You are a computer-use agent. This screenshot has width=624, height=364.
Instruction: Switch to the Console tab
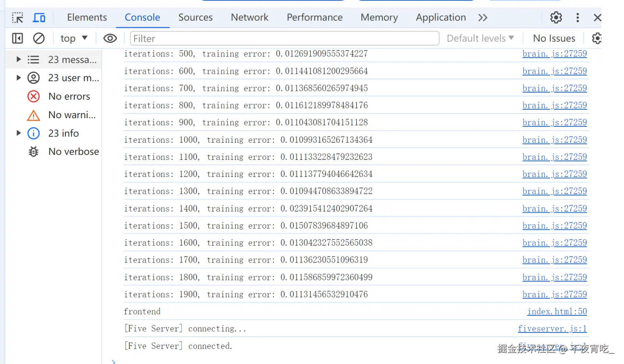click(x=142, y=17)
